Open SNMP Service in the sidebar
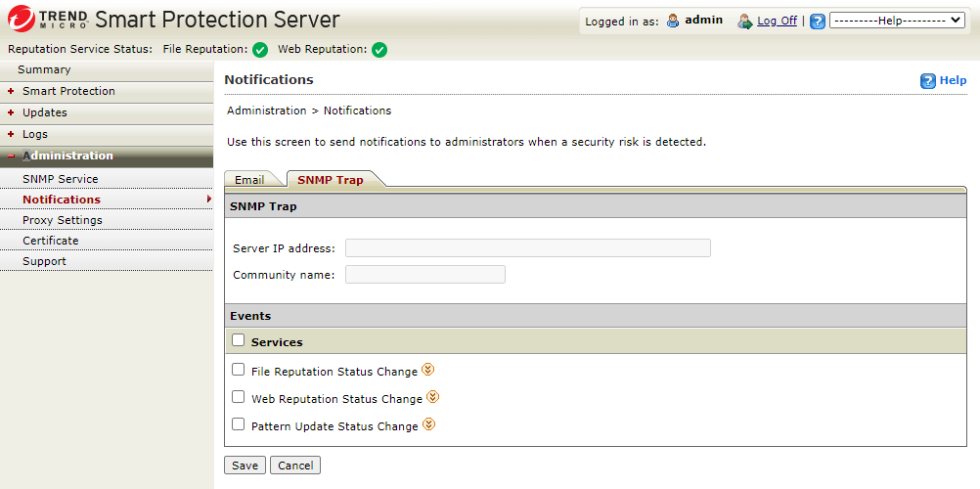The image size is (980, 489). (x=61, y=179)
